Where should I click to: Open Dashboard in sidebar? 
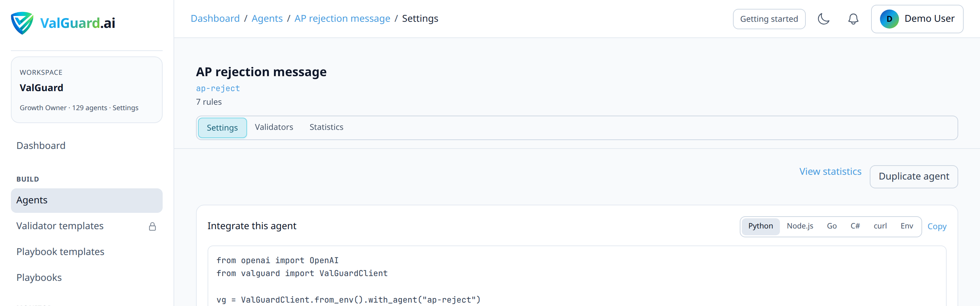[x=87, y=146]
